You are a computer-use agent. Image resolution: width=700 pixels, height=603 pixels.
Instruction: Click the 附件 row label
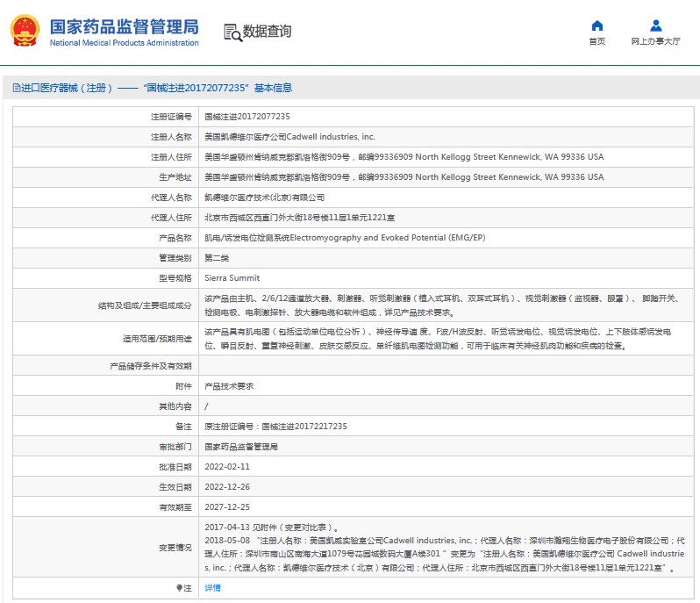tap(183, 386)
